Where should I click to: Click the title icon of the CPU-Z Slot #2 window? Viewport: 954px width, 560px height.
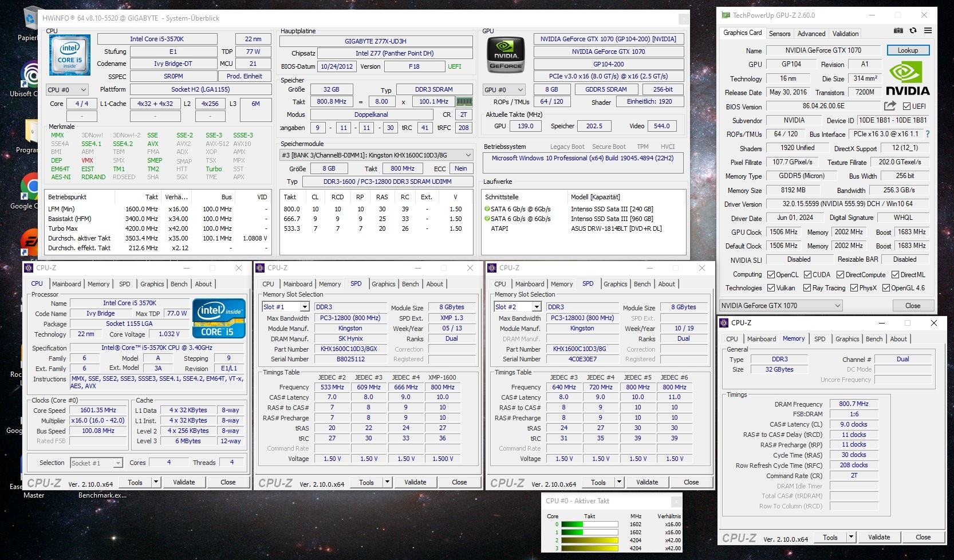pyautogui.click(x=492, y=268)
